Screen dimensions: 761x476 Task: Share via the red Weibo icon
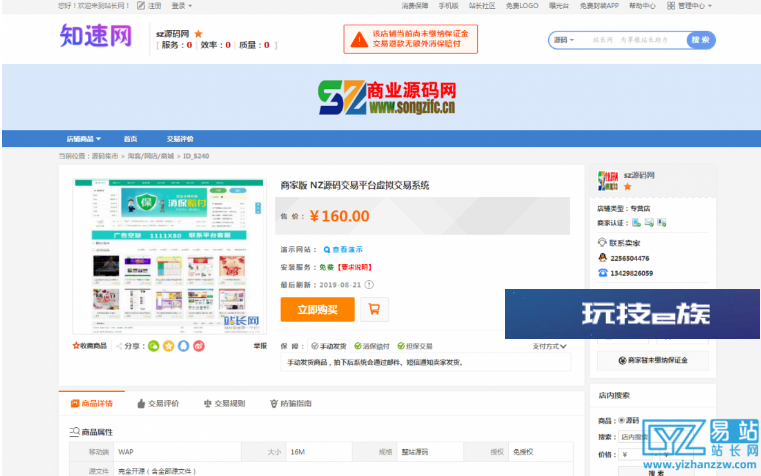click(199, 346)
